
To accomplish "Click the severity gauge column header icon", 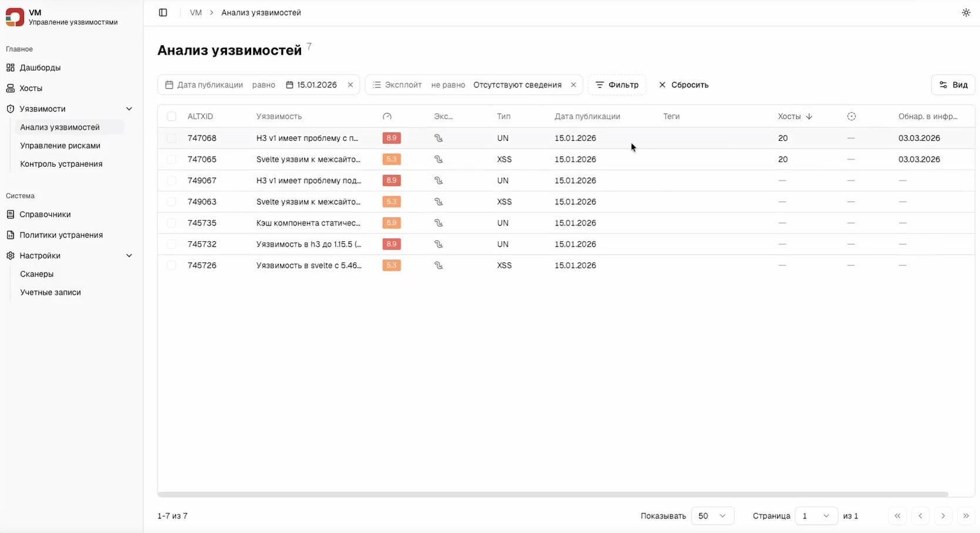I will point(387,117).
